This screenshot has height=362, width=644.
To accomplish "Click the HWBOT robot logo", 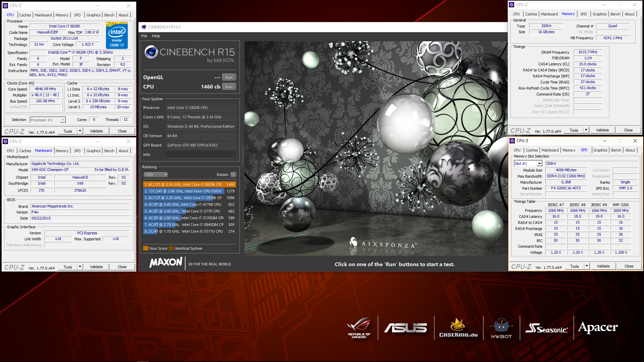I will pos(501,328).
